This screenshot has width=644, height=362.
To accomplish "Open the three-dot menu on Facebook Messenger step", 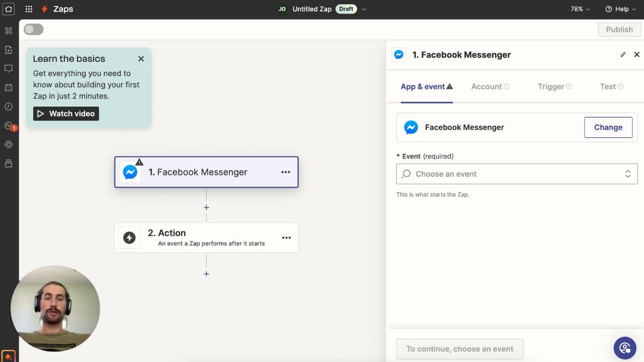I will pos(286,172).
